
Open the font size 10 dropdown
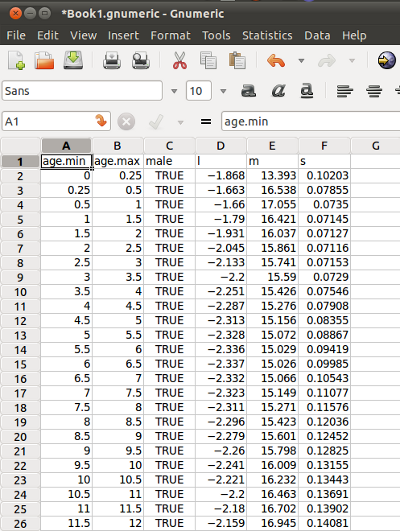223,91
